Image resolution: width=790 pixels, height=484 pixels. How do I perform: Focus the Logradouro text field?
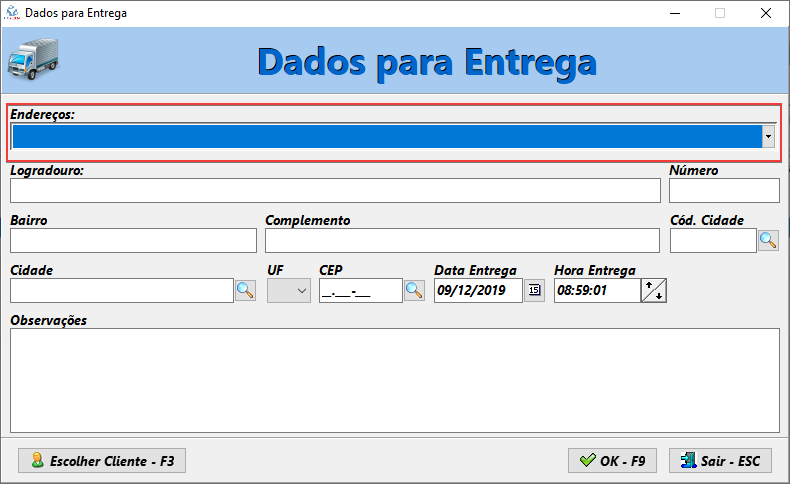coord(335,191)
